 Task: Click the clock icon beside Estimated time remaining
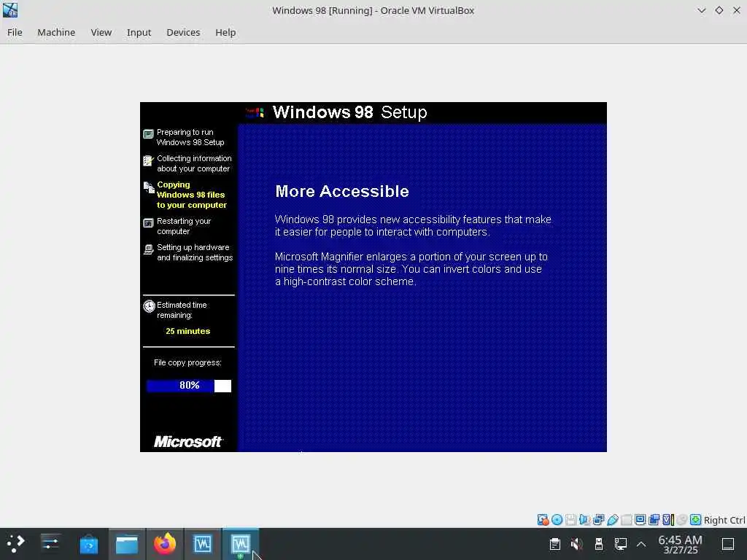tap(149, 306)
